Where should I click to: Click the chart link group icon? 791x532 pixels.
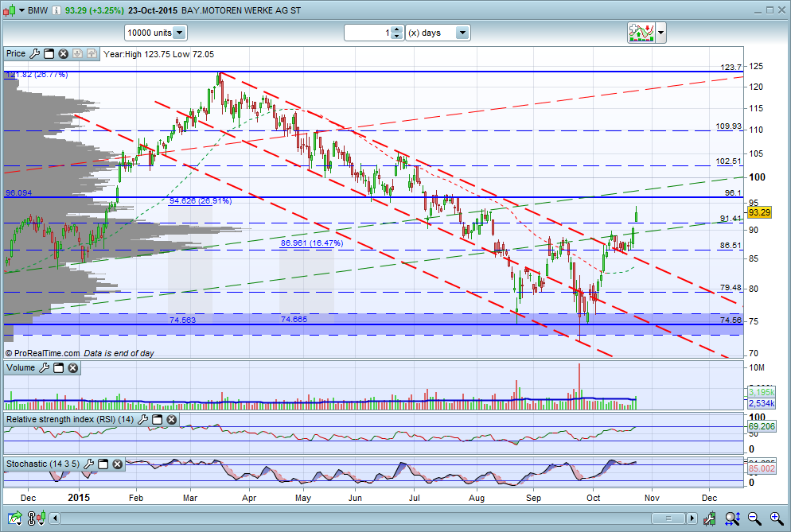click(x=37, y=518)
